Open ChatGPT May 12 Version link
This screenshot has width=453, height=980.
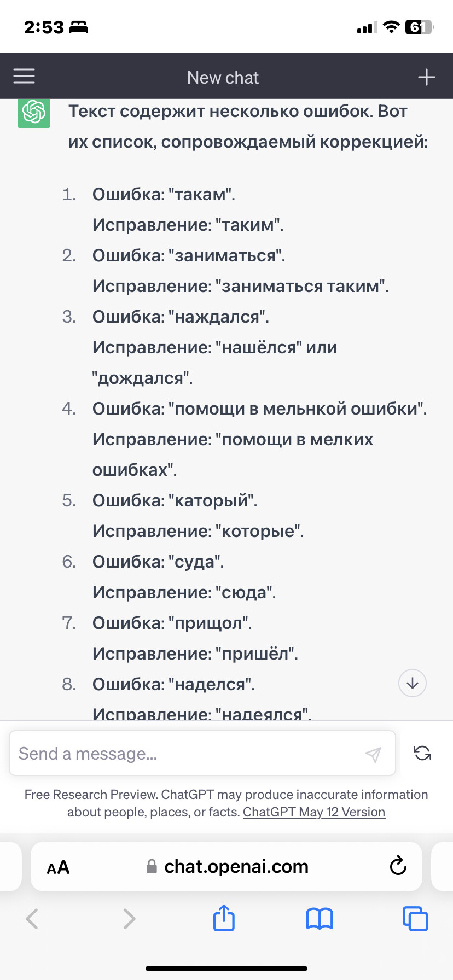pyautogui.click(x=314, y=812)
